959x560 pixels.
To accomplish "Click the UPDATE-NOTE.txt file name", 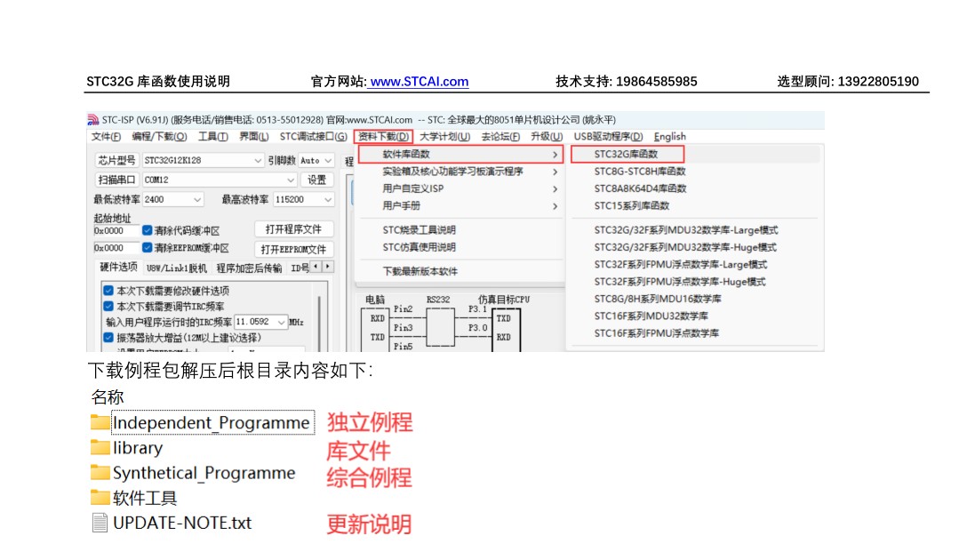I will coord(182,523).
